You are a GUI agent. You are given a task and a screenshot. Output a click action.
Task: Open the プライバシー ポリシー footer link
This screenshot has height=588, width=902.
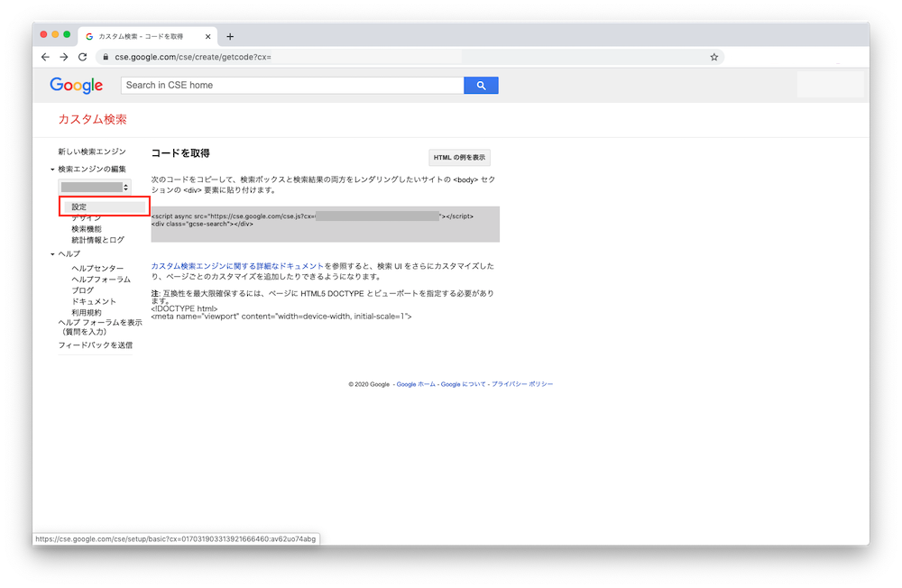pyautogui.click(x=521, y=384)
